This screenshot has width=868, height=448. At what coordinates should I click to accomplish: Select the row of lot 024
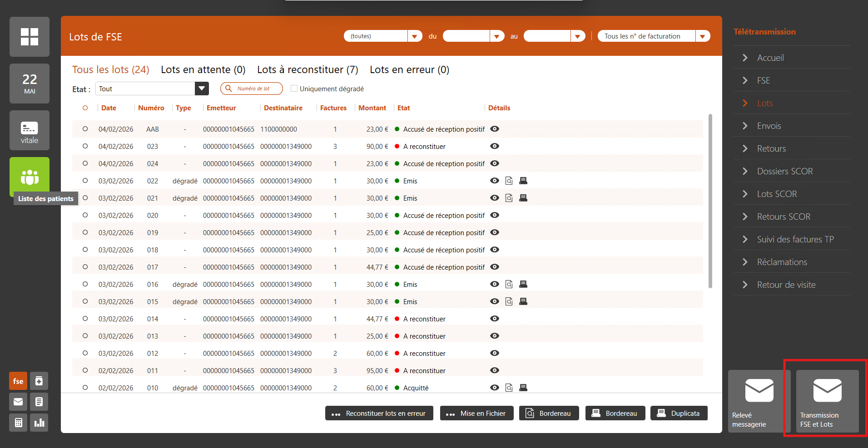tap(85, 163)
